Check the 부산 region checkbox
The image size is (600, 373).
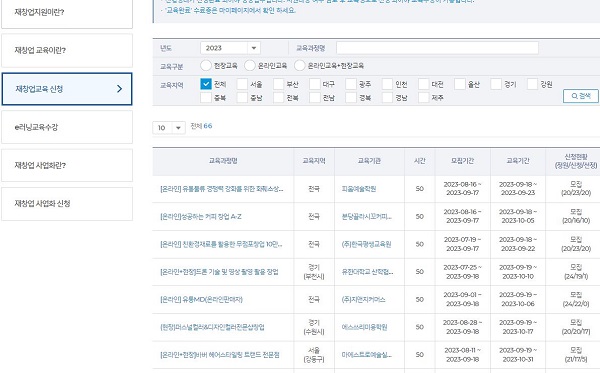point(279,84)
